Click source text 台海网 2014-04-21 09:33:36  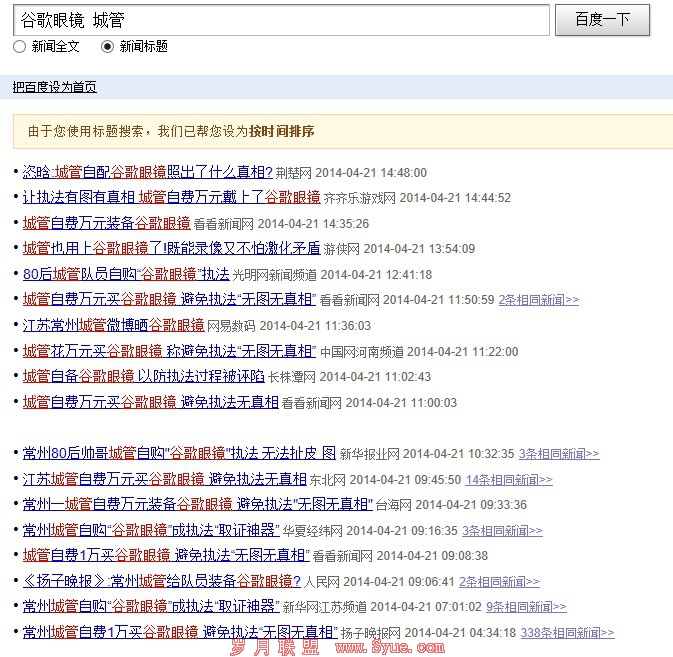pyautogui.click(x=451, y=505)
